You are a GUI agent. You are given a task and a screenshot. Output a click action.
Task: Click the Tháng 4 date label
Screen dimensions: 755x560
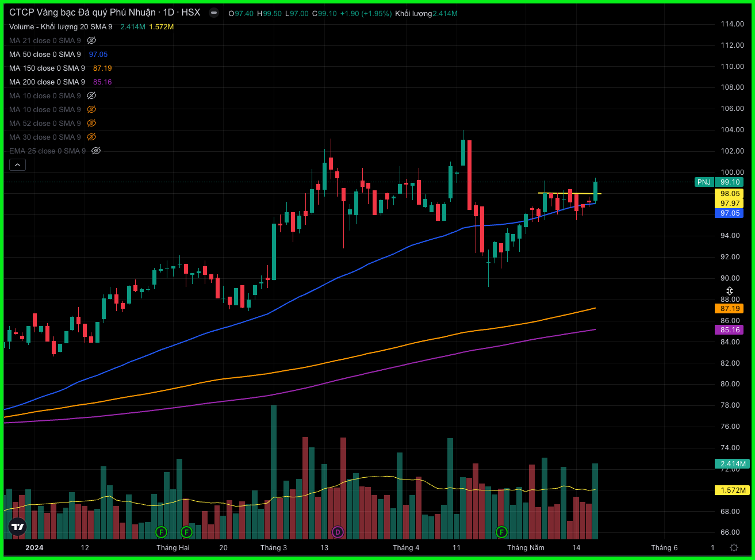pos(406,548)
